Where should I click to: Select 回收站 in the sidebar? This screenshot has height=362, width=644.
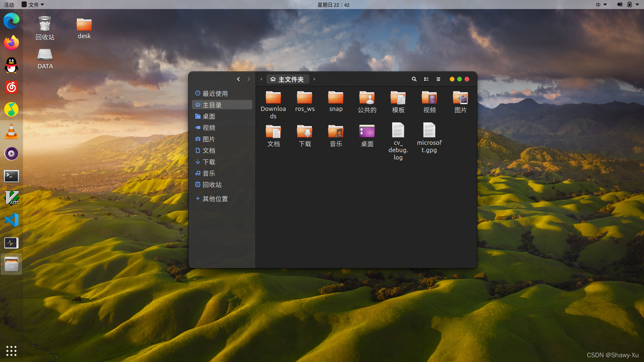pos(222,184)
